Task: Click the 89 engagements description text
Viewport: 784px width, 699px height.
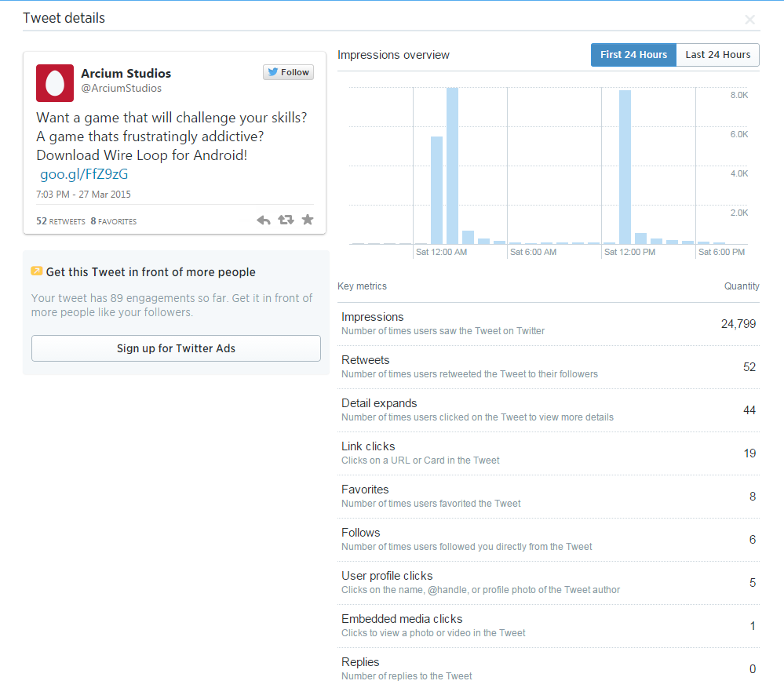Action: 172,305
